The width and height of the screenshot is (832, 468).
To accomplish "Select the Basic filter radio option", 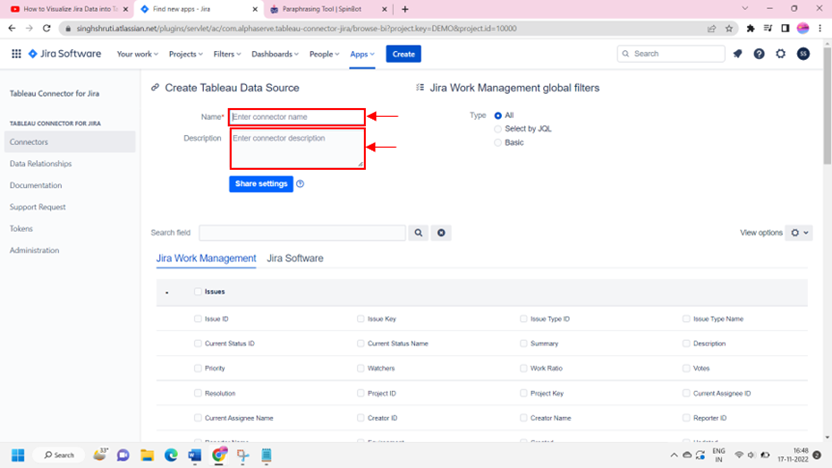I will click(x=498, y=143).
